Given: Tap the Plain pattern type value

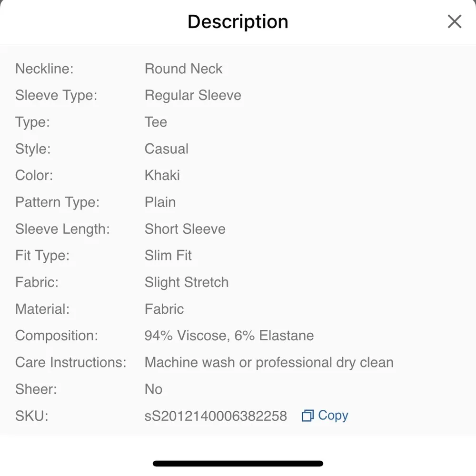Looking at the screenshot, I should coord(160,202).
